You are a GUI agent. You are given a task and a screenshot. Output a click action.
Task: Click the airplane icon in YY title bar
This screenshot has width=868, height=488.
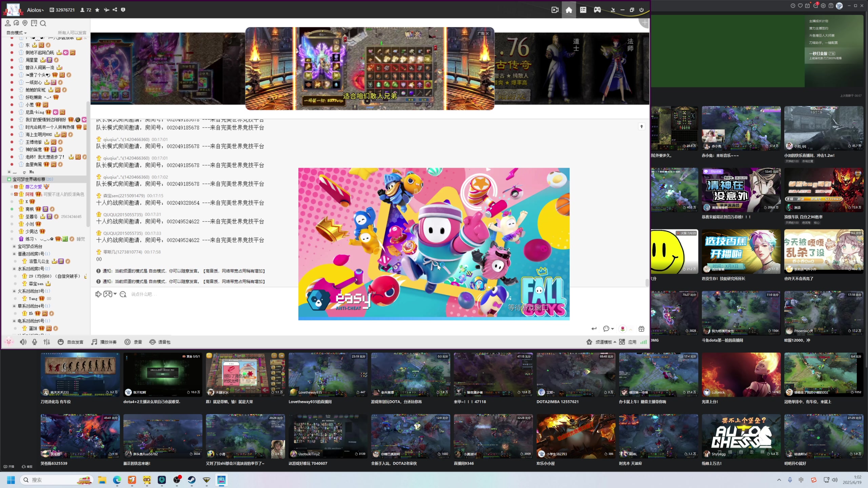coord(106,10)
